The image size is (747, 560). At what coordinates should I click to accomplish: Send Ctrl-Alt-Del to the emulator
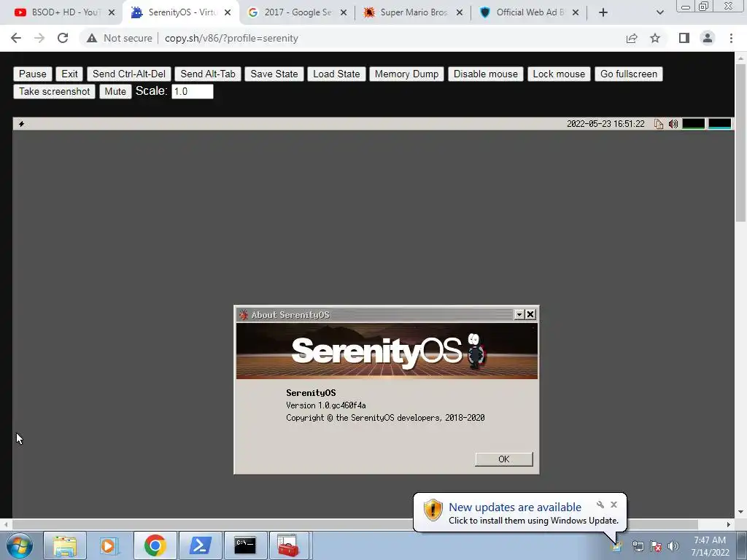click(128, 74)
